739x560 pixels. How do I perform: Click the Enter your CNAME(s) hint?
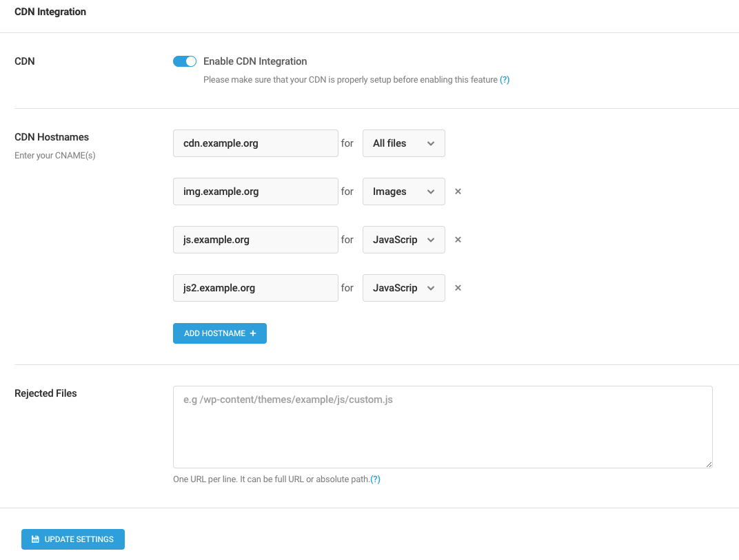point(55,156)
